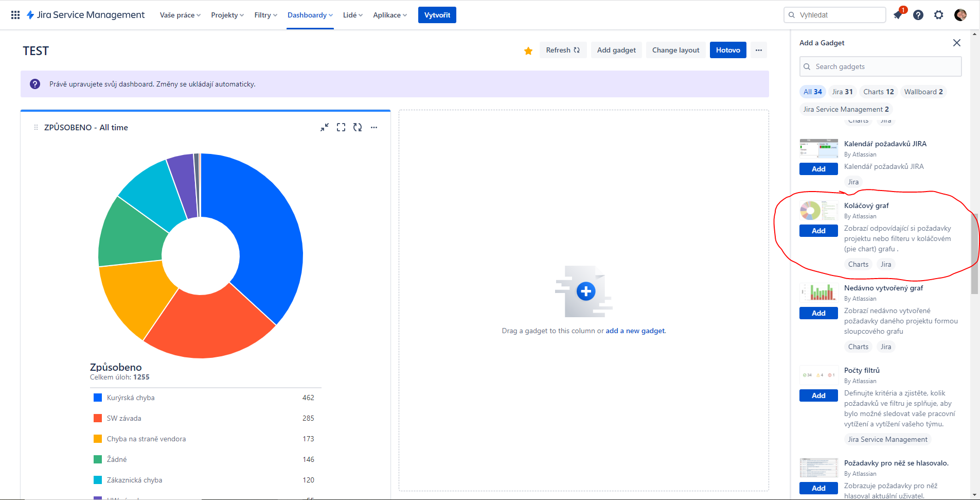Click the Vytvořit create button
The height and width of the screenshot is (500, 980).
(x=437, y=15)
